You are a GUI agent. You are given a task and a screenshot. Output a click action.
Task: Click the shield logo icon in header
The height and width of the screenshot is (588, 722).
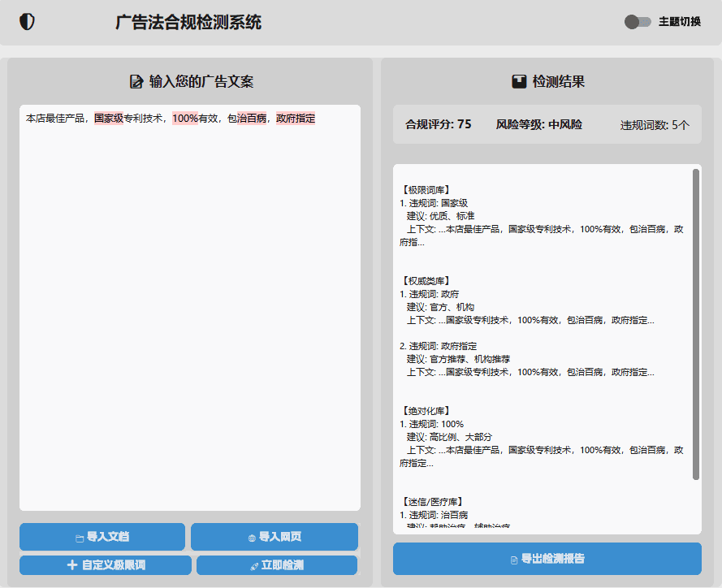[x=27, y=22]
